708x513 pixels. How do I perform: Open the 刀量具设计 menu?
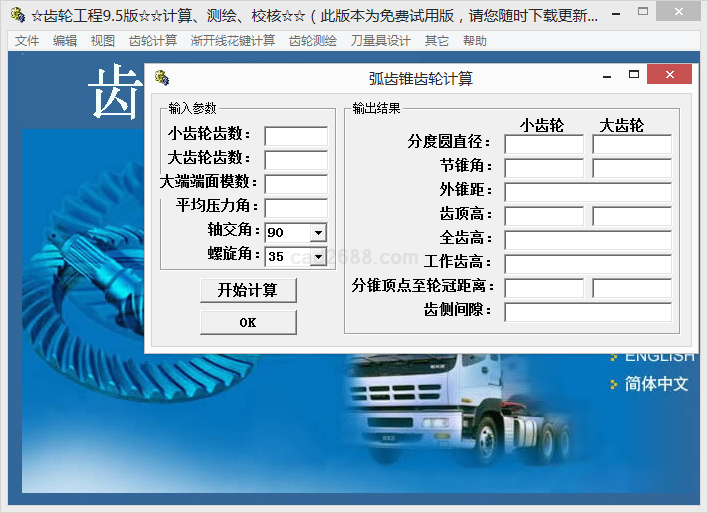380,41
